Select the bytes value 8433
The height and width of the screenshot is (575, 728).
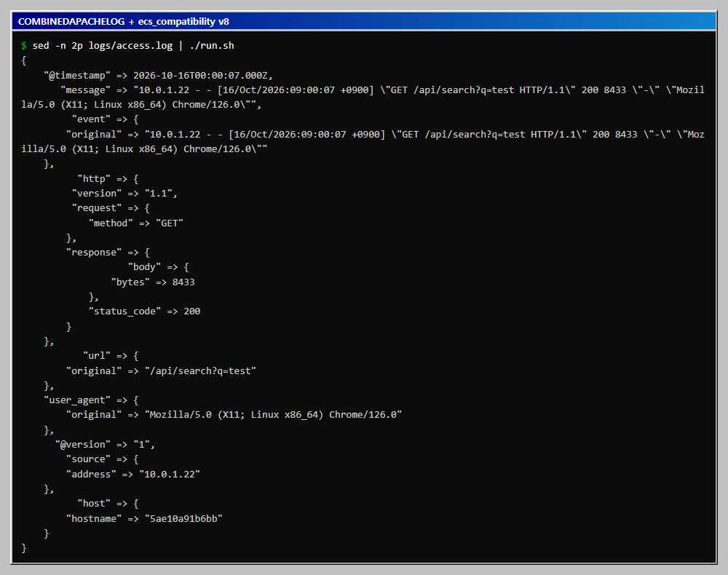[x=183, y=282]
